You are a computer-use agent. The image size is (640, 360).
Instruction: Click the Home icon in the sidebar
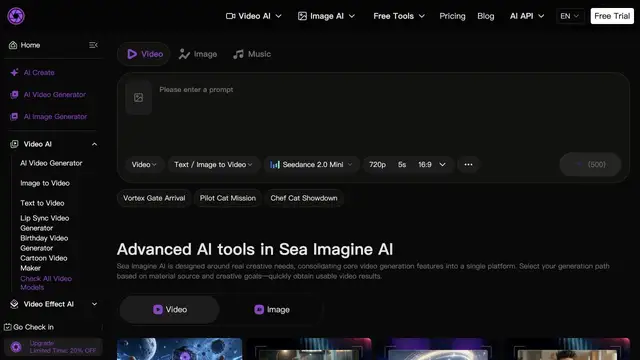point(13,45)
